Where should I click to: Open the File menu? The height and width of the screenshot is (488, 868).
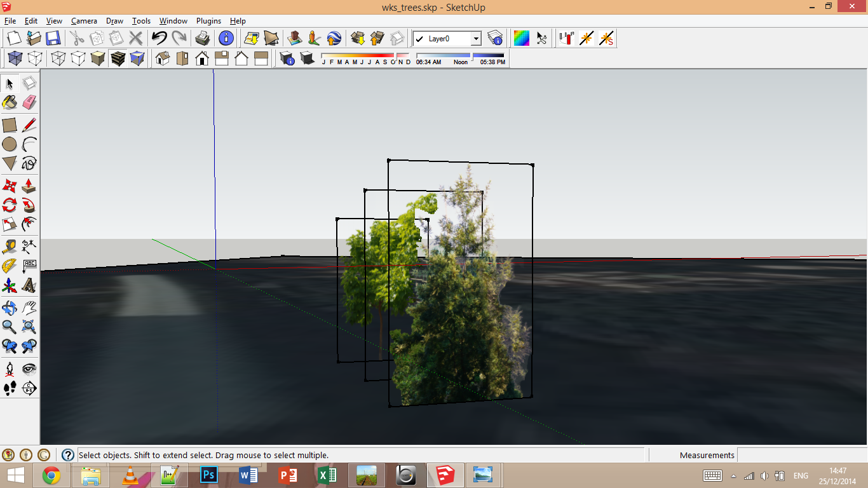click(x=10, y=21)
